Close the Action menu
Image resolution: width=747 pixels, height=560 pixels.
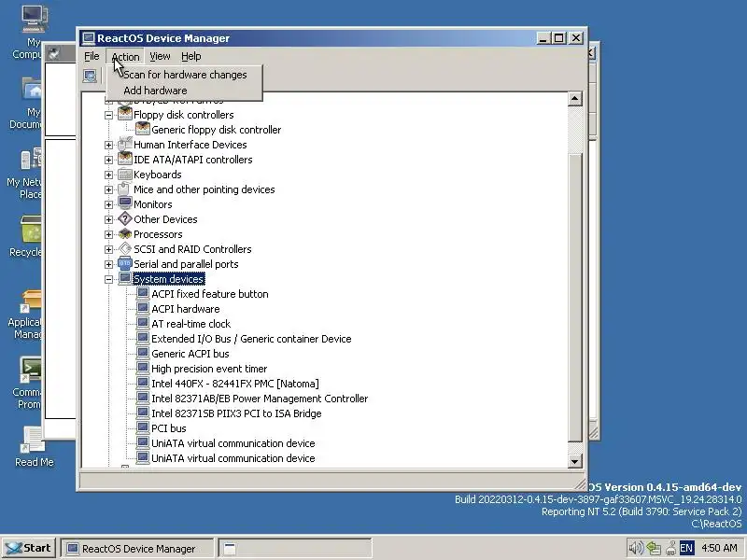pyautogui.click(x=125, y=57)
